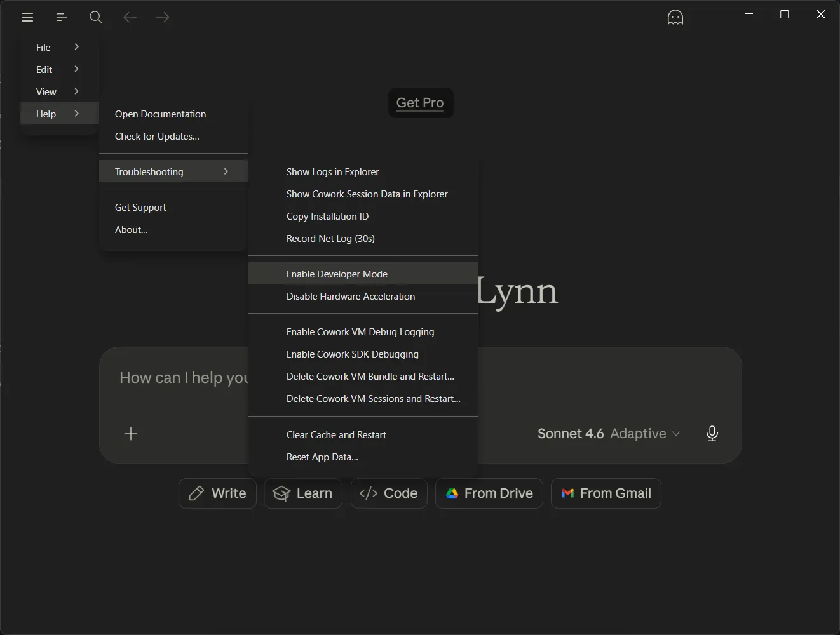Expand the Troubleshooting submenu
Image resolution: width=840 pixels, height=635 pixels.
[173, 171]
